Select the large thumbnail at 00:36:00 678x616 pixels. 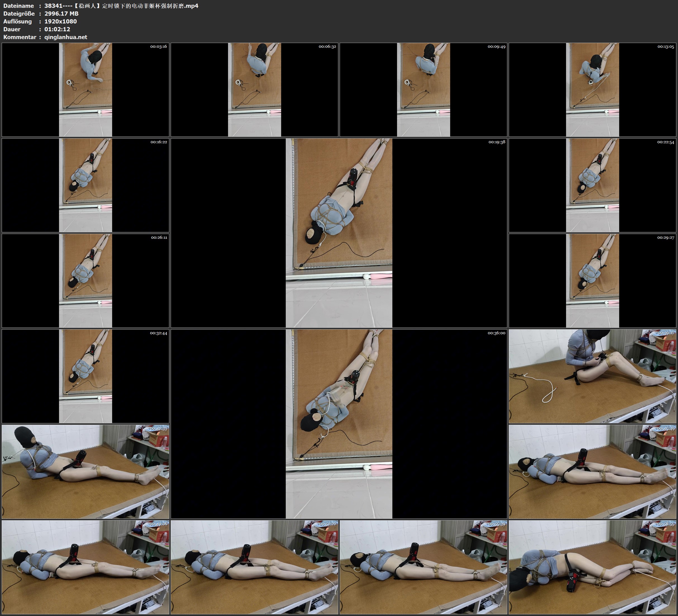(339, 424)
